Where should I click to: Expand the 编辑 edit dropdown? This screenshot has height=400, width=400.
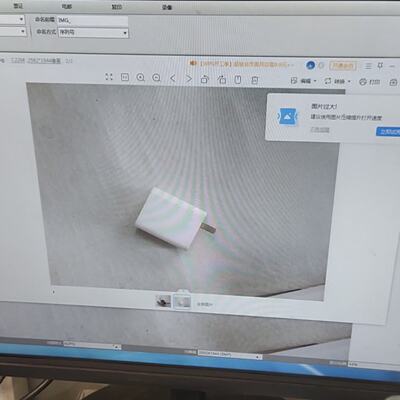click(x=304, y=81)
